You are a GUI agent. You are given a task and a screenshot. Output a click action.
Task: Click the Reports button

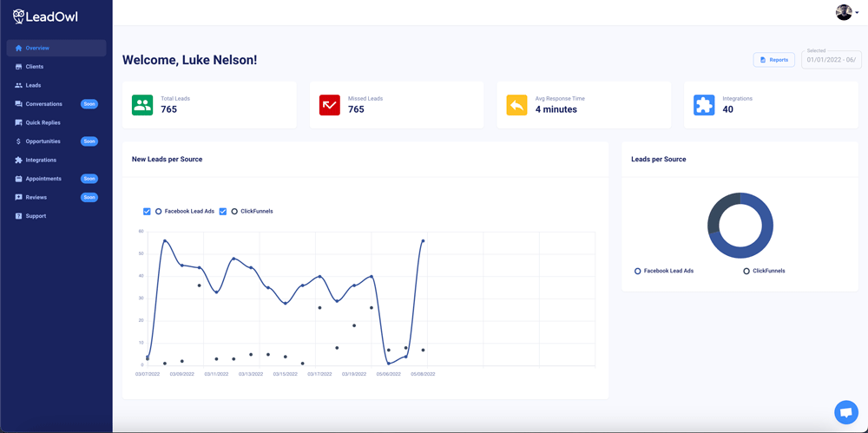pos(773,60)
